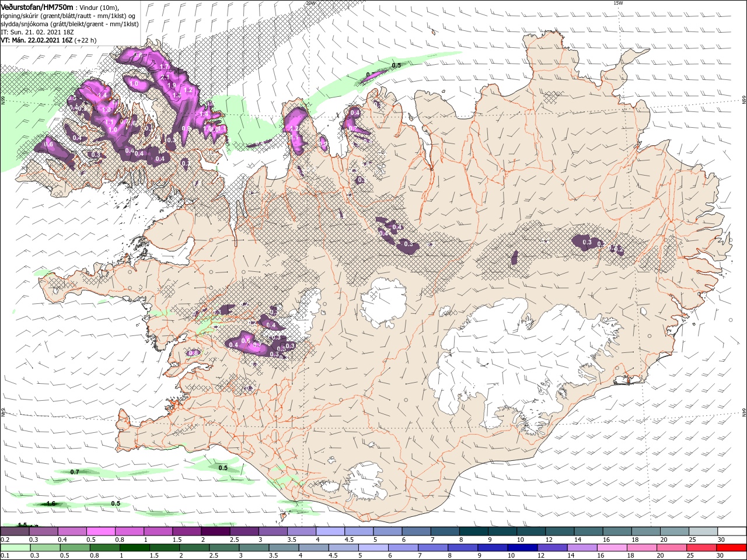
Task: Click the 'slydda/snjókoma' legend description line
Action: [70, 24]
